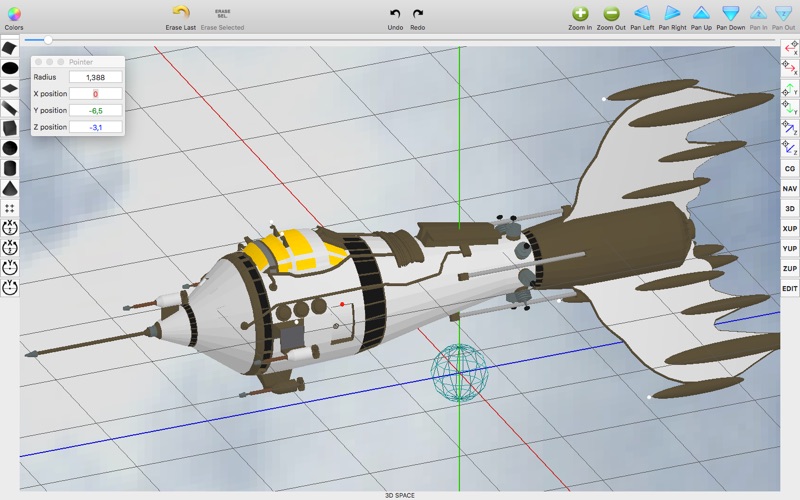Click the Radius input field
Viewport: 800px width, 500px height.
[x=95, y=77]
